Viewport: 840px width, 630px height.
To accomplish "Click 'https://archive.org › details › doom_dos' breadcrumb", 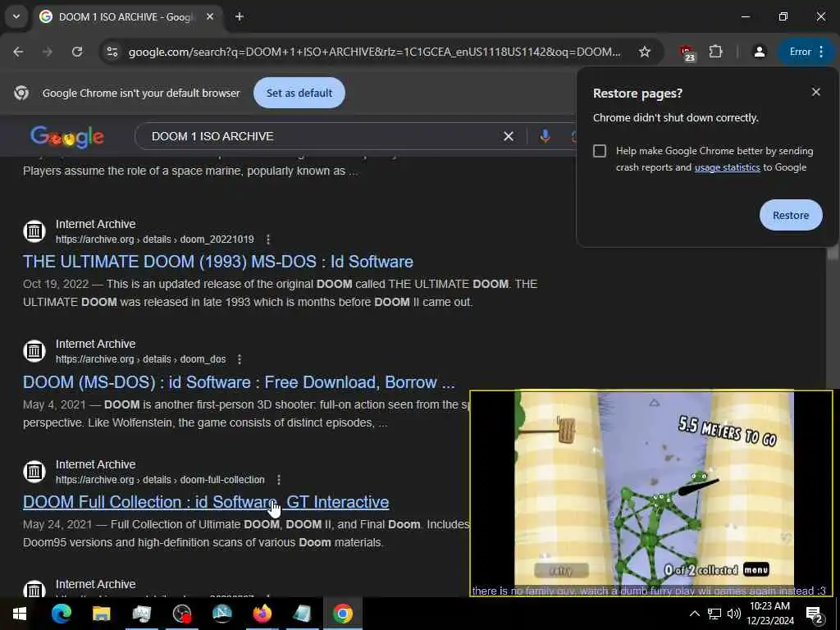I will click(x=141, y=359).
